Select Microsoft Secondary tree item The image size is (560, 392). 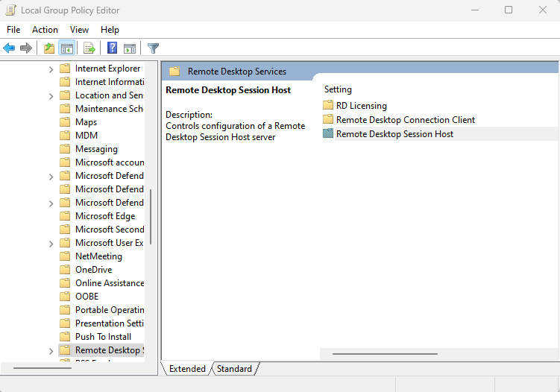(110, 230)
